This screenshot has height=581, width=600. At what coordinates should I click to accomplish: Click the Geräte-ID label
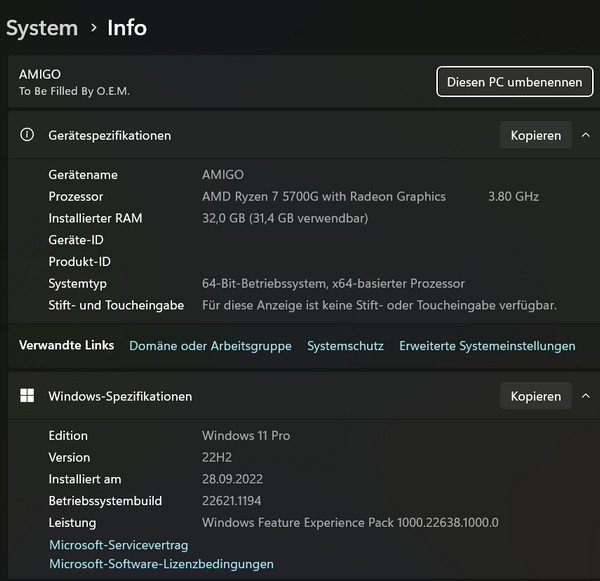[76, 240]
